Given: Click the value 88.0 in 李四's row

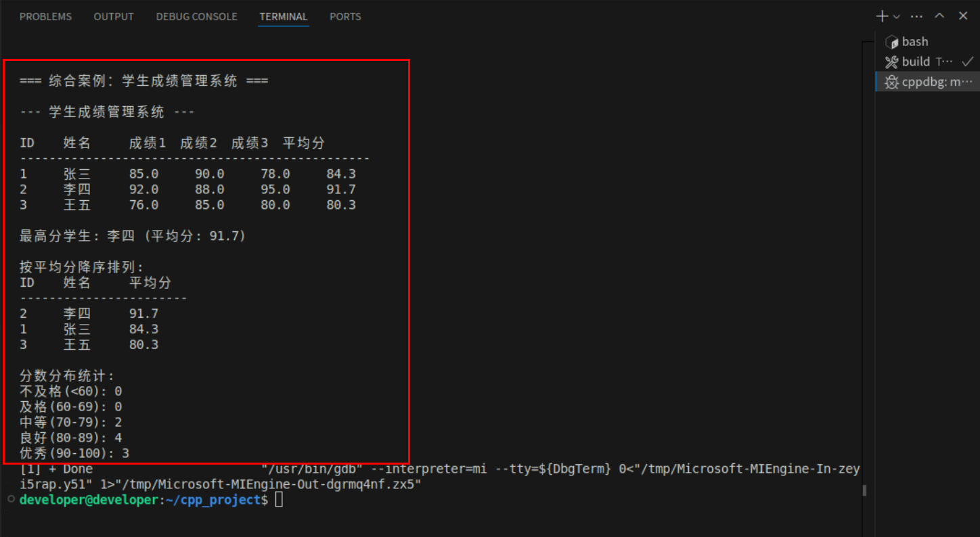Looking at the screenshot, I should (210, 190).
